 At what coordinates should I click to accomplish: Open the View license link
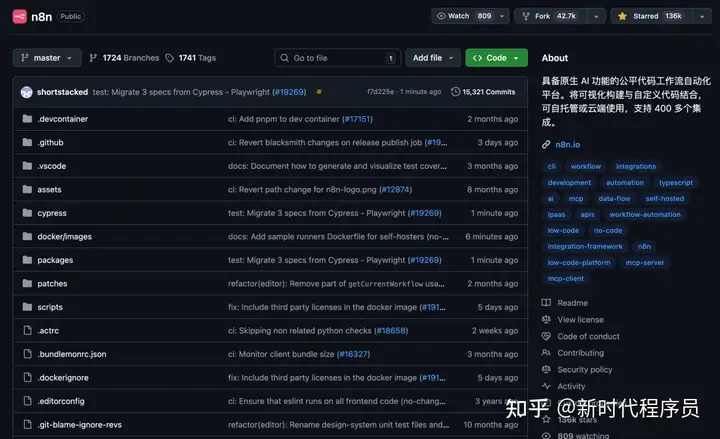coord(580,320)
